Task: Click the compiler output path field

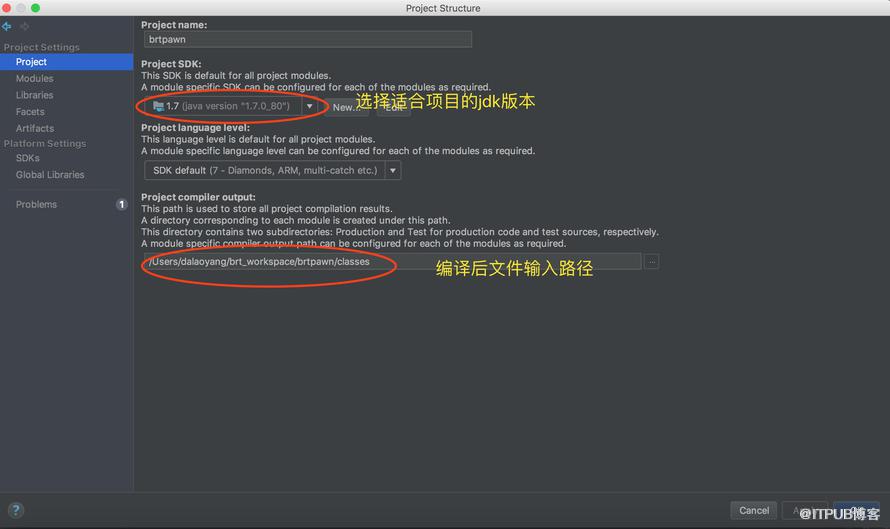Action: pyautogui.click(x=393, y=262)
